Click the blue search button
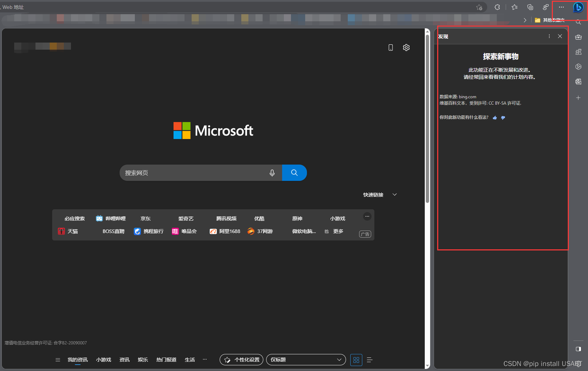Image resolution: width=588 pixels, height=371 pixels. click(x=294, y=173)
